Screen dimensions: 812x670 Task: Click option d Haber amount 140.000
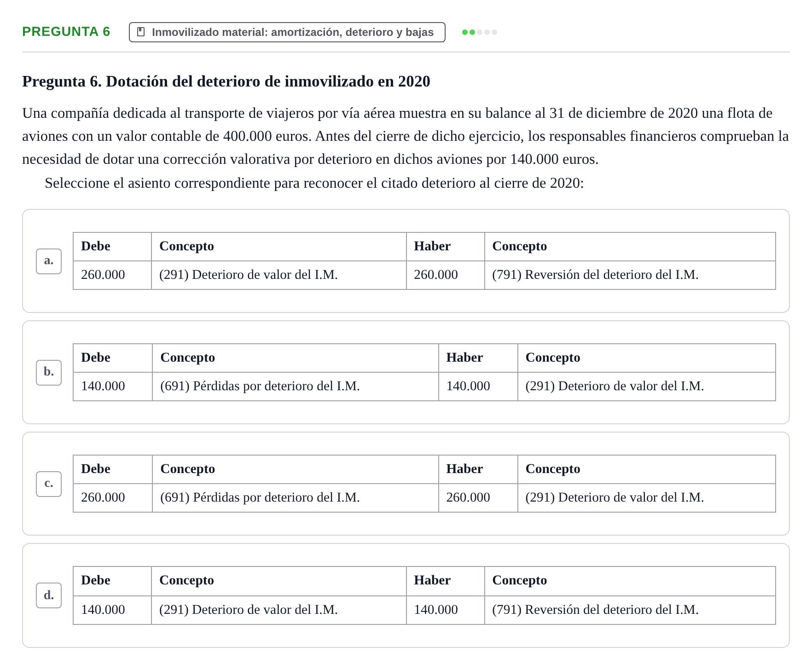tap(446, 610)
